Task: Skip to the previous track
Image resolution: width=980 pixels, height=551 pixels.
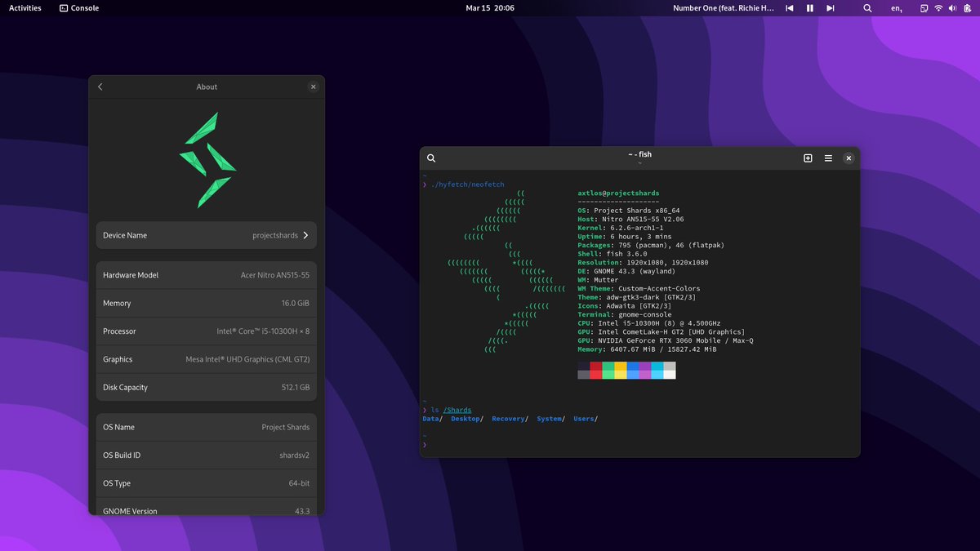Action: 789,8
